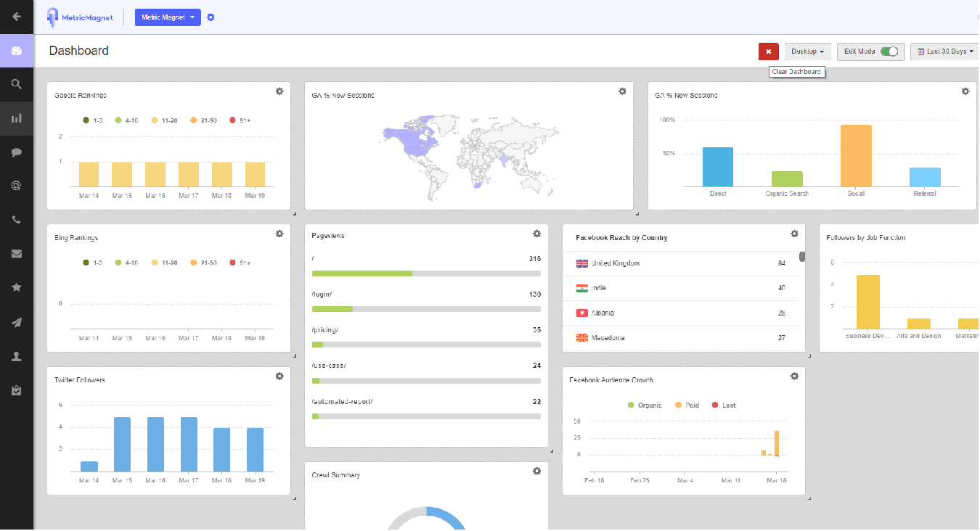980x531 pixels.
Task: Open Google Rankings widget gear settings
Action: click(279, 91)
